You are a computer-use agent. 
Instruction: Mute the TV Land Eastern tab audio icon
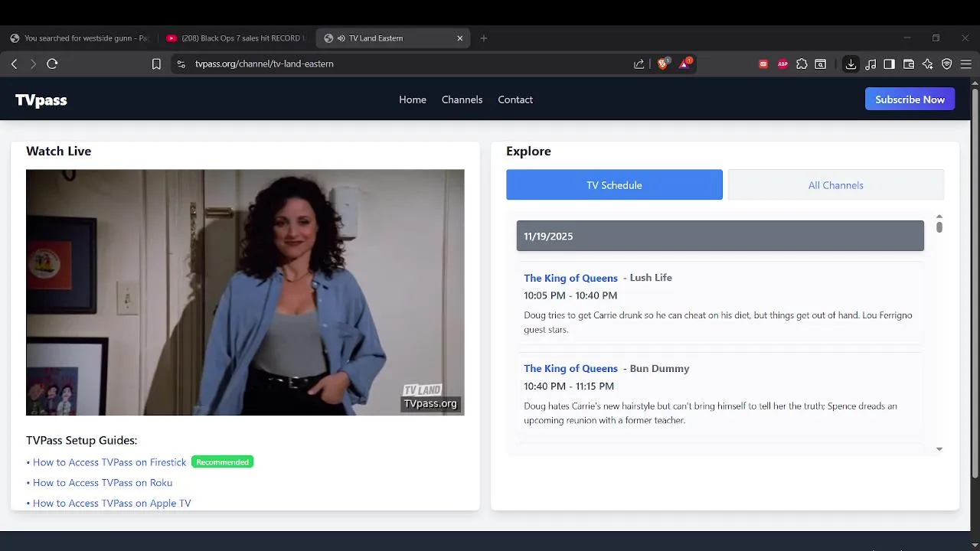pos(341,38)
